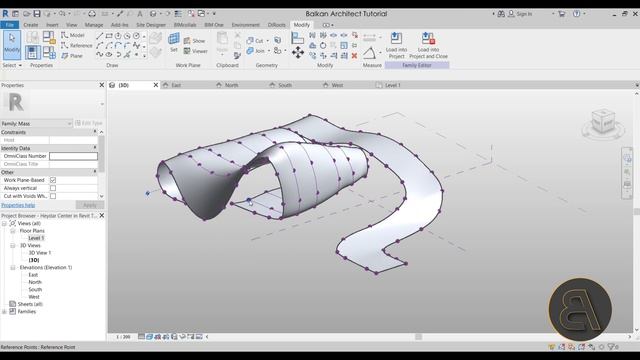Click Show work plane button
This screenshot has width=640, height=360.
coord(194,41)
